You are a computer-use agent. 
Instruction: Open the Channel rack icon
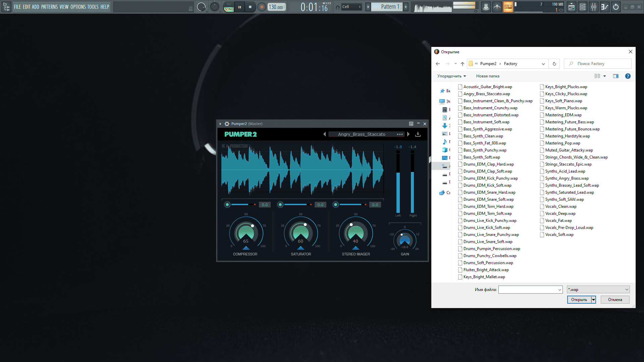583,7
